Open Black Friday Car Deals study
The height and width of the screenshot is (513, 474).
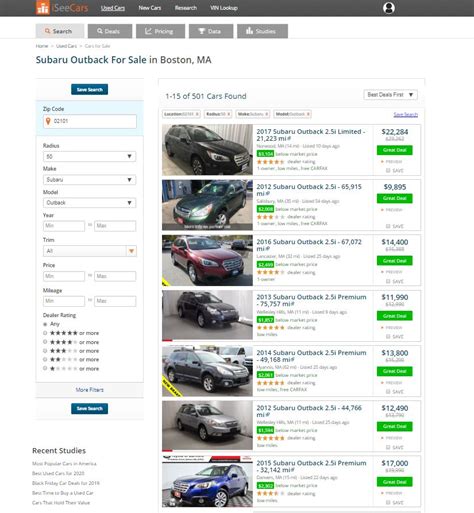[66, 483]
